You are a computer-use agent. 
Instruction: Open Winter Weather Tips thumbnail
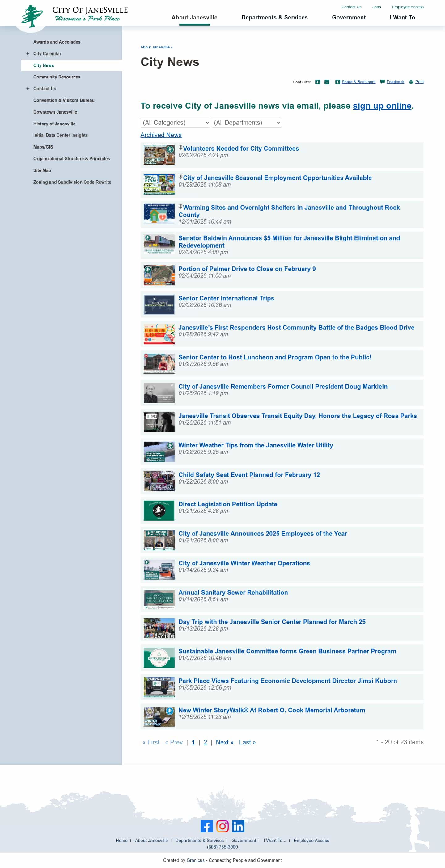pos(159,451)
